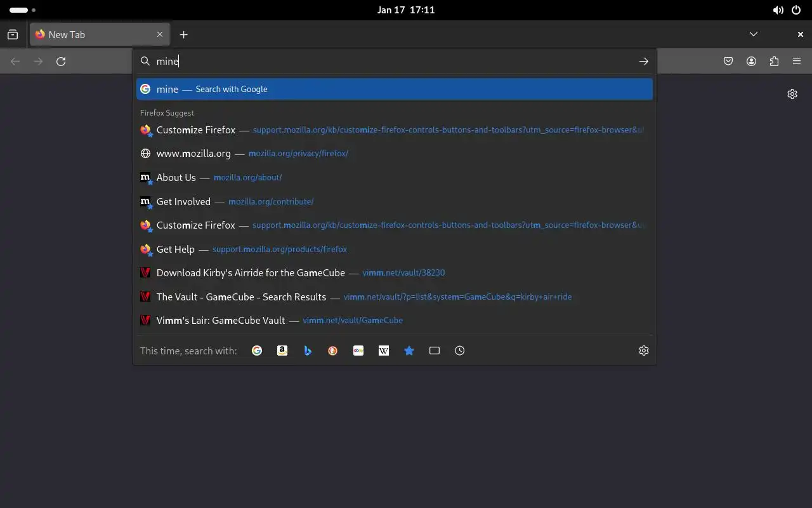Screen dimensions: 812x508
Task: Search history with the clock icon
Action: (460, 351)
